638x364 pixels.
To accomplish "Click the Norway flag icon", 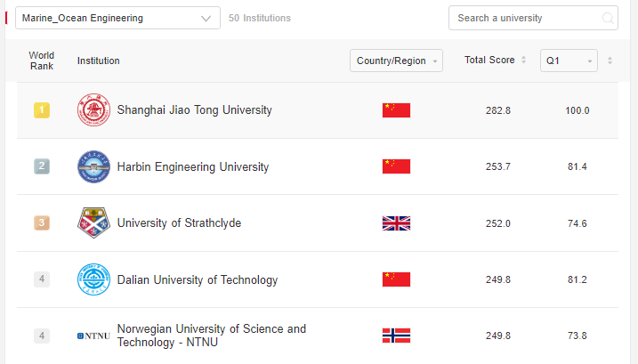I will coord(396,336).
